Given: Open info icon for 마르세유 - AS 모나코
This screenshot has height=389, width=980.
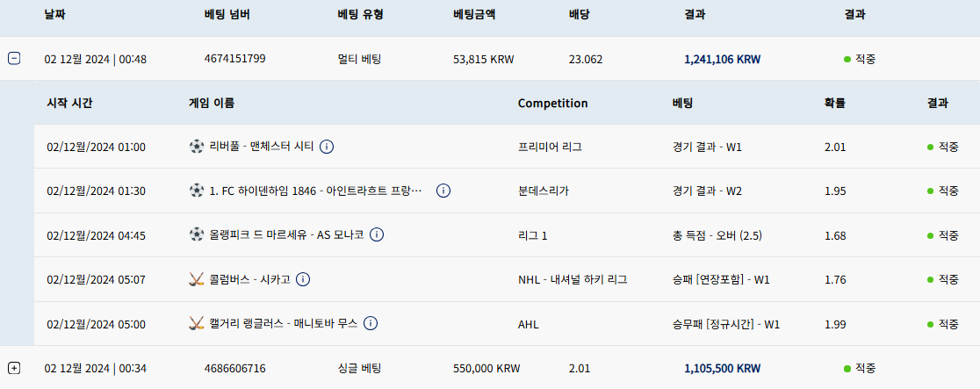Looking at the screenshot, I should pos(376,235).
